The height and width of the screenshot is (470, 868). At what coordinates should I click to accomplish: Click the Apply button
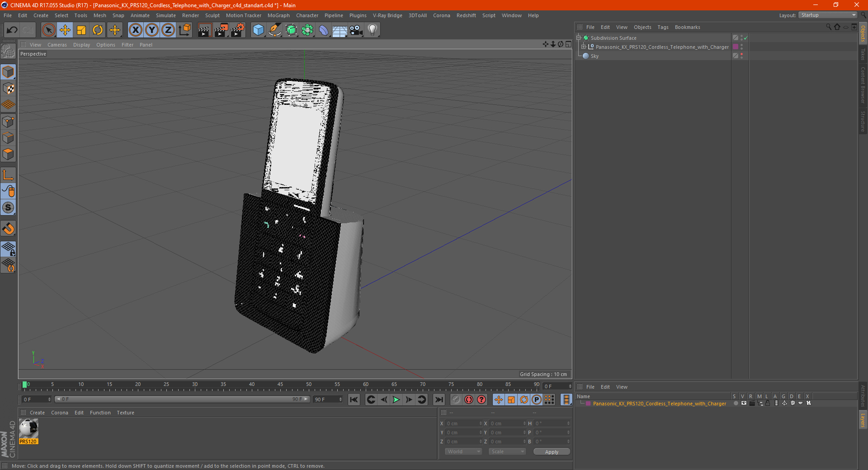point(552,451)
